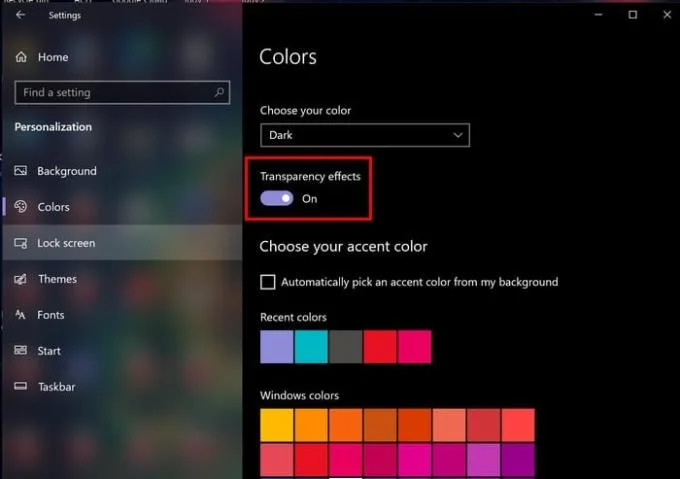
Task: Select the Fonts letter icon
Action: [20, 315]
